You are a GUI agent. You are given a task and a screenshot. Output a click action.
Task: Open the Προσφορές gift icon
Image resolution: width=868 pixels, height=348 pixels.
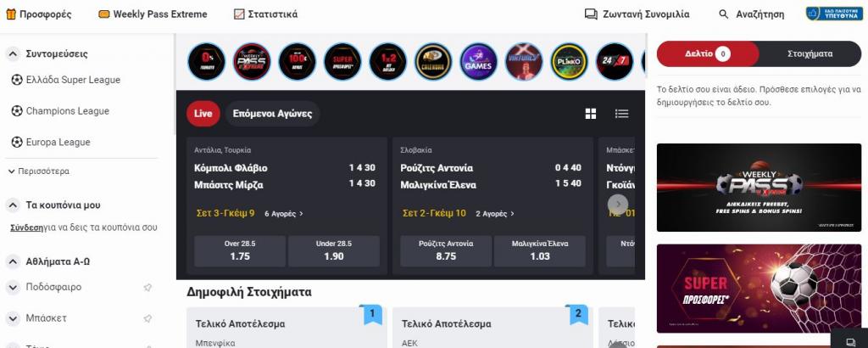(x=11, y=14)
